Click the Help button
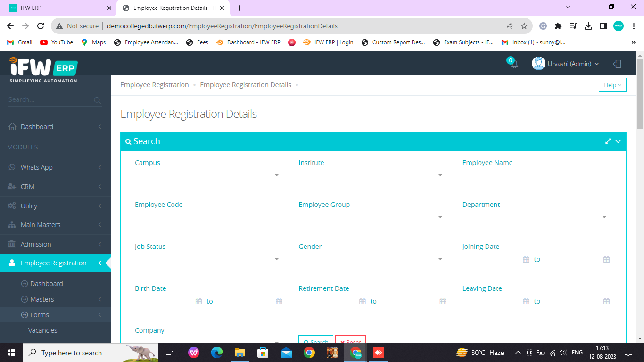The width and height of the screenshot is (644, 362). 612,85
